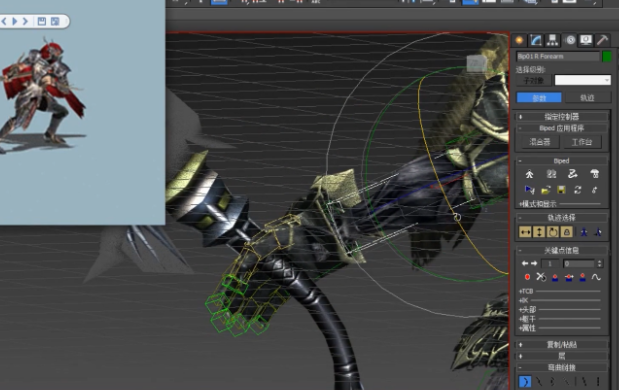Click the Biped Playback icon

pyautogui.click(x=529, y=190)
